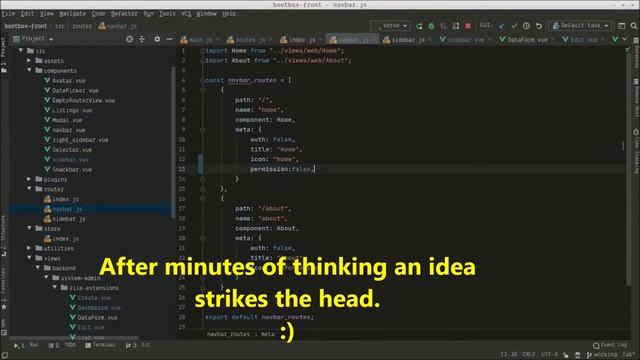
Task: Click the layout icon beside the search magnifier
Action: click(622, 26)
